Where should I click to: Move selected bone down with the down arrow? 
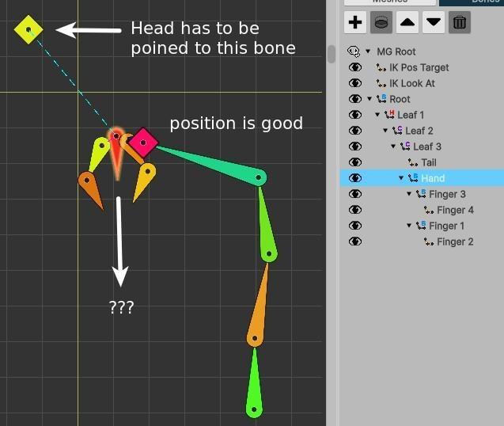[x=433, y=22]
